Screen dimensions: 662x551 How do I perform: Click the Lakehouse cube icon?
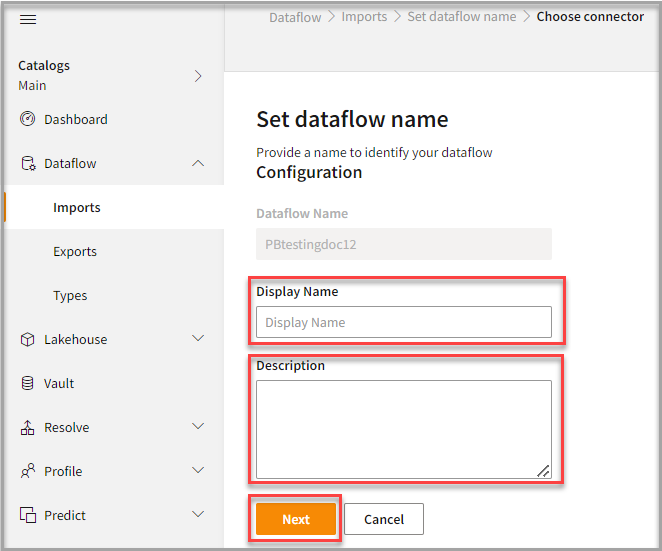click(x=28, y=340)
